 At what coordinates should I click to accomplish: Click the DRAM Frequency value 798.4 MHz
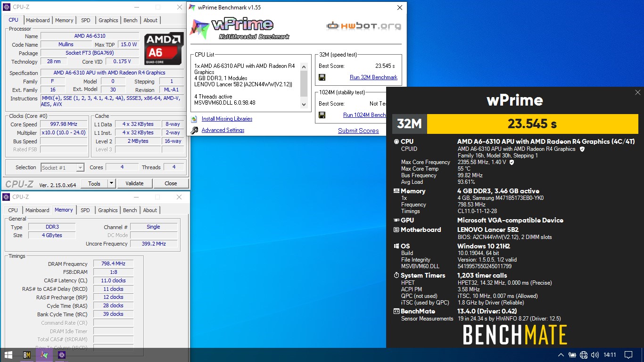coord(113,264)
